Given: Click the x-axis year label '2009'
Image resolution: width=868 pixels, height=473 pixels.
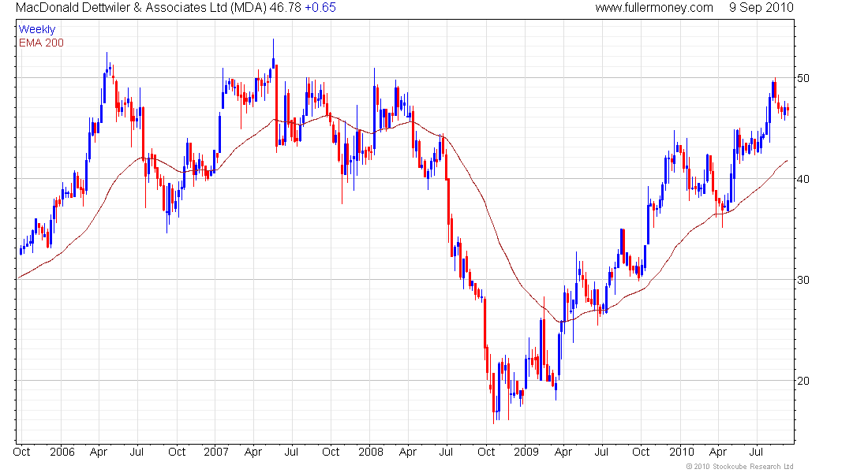Looking at the screenshot, I should click(x=526, y=452).
